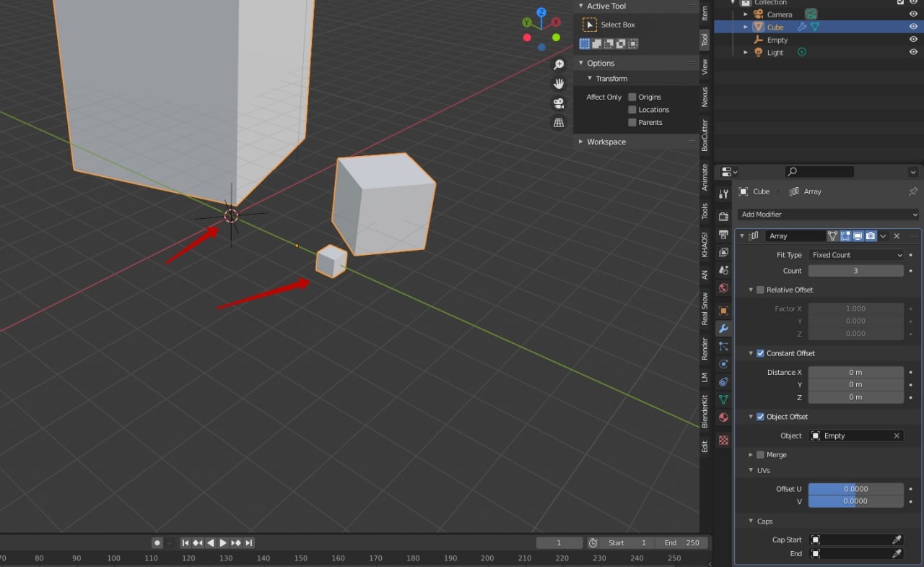Expand the Camera item in outliner

(x=746, y=14)
